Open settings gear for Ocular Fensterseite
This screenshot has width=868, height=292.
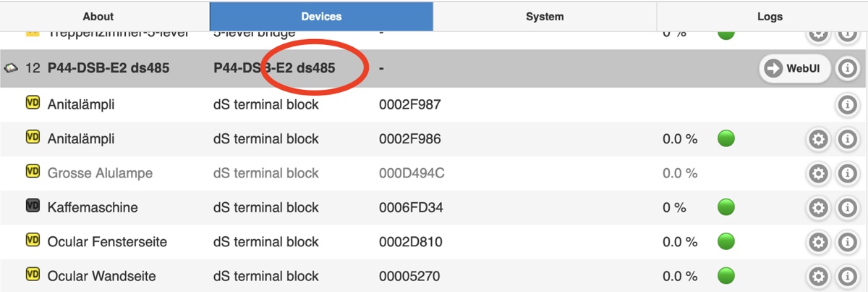(x=818, y=242)
